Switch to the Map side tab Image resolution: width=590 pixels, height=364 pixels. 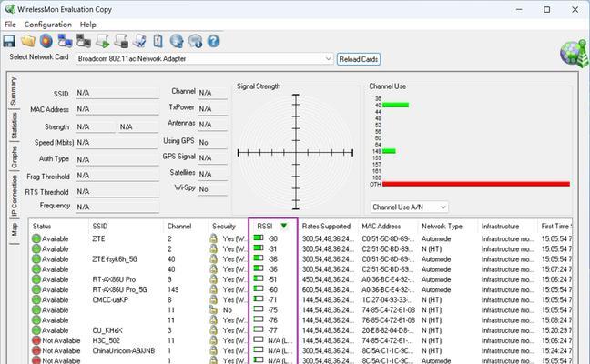(x=14, y=229)
